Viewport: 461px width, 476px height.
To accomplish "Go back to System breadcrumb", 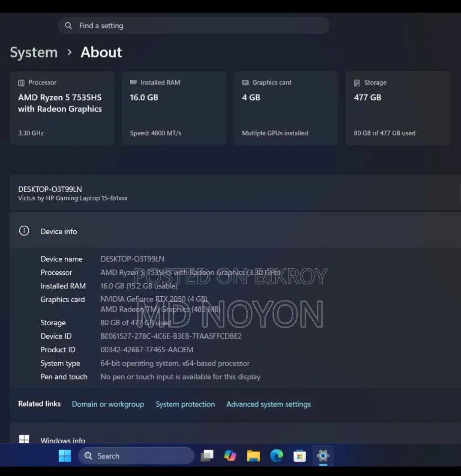I will (x=34, y=52).
